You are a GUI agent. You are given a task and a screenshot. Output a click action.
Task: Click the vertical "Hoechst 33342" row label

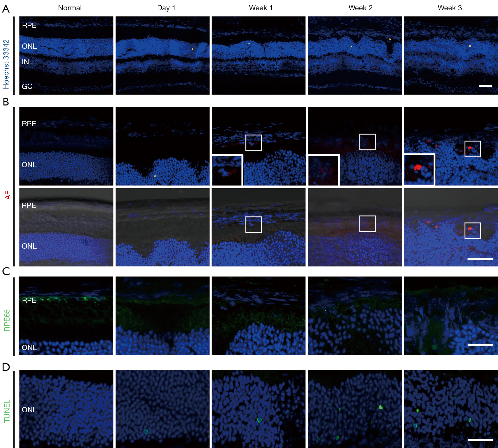(6, 64)
